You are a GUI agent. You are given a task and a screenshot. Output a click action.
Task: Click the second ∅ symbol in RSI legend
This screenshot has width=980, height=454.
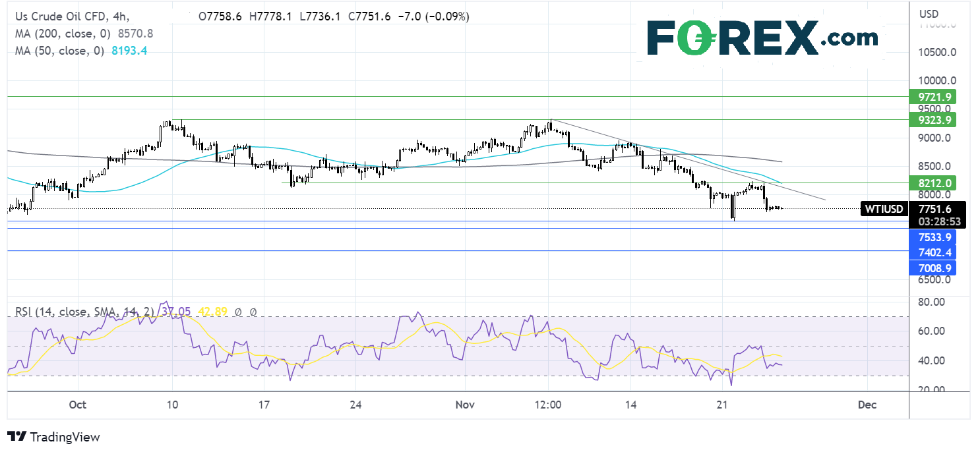tap(253, 312)
